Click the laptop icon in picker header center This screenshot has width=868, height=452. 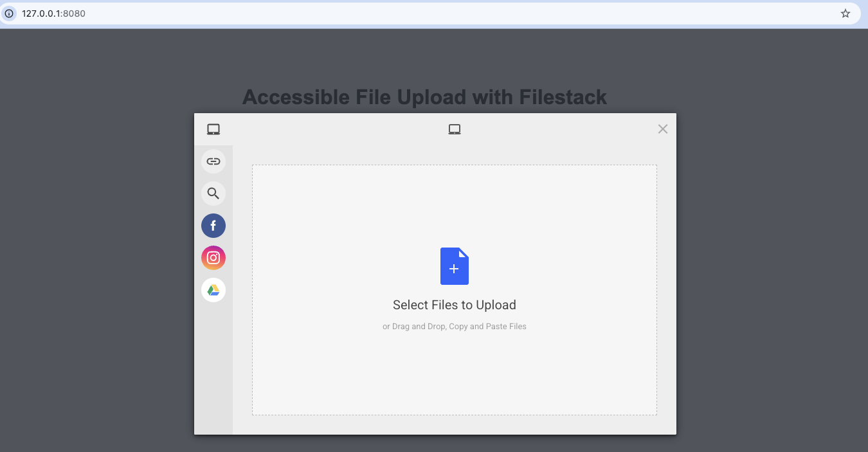pos(455,129)
